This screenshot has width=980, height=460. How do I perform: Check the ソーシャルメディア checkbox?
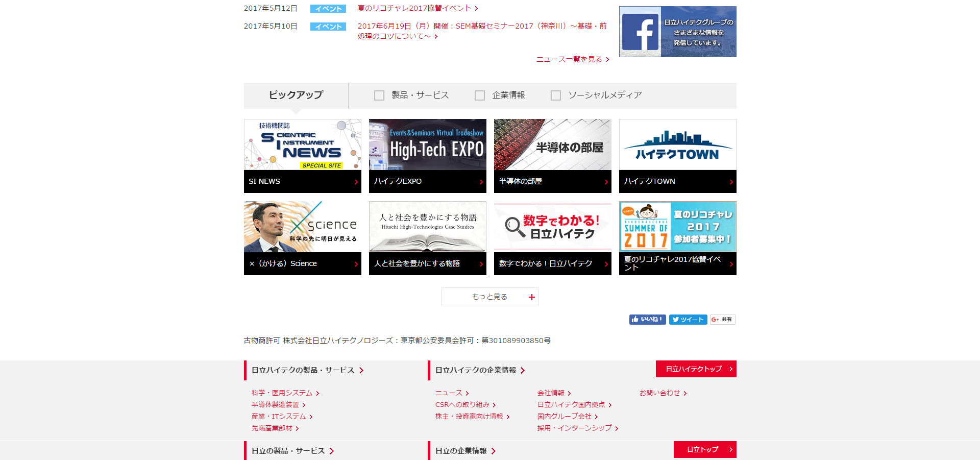pyautogui.click(x=556, y=95)
